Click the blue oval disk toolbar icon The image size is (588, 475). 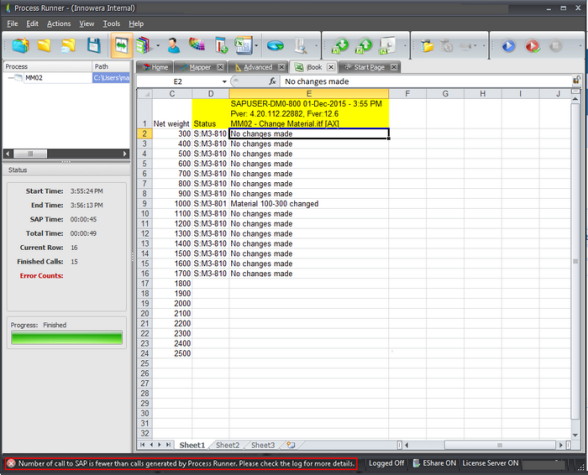[x=275, y=46]
